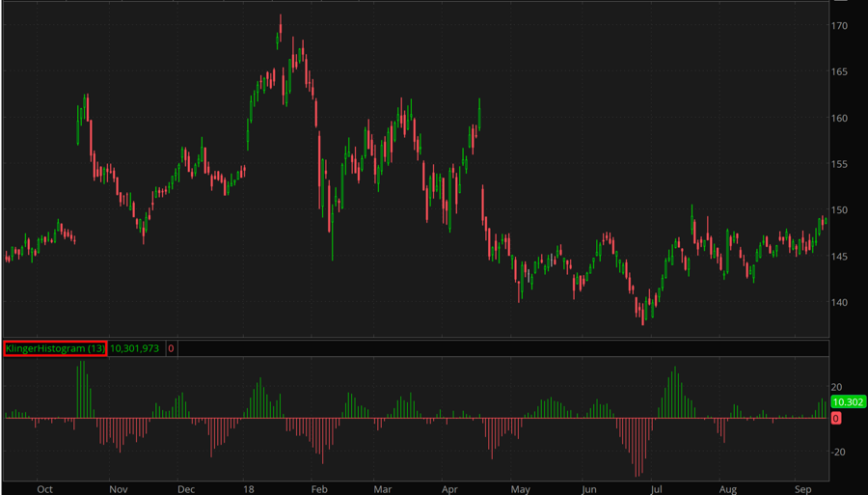Click the 140 price axis label

[840, 302]
